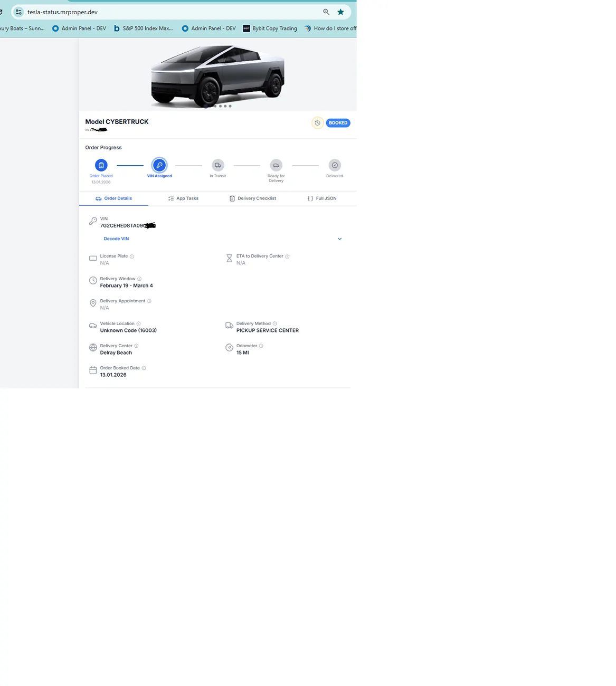Select the Order Details tab
Viewport: 616px width, 686px height.
tap(113, 198)
